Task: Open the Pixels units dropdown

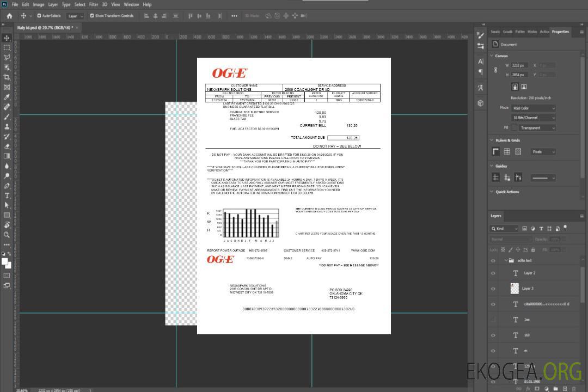Action: pyautogui.click(x=543, y=151)
